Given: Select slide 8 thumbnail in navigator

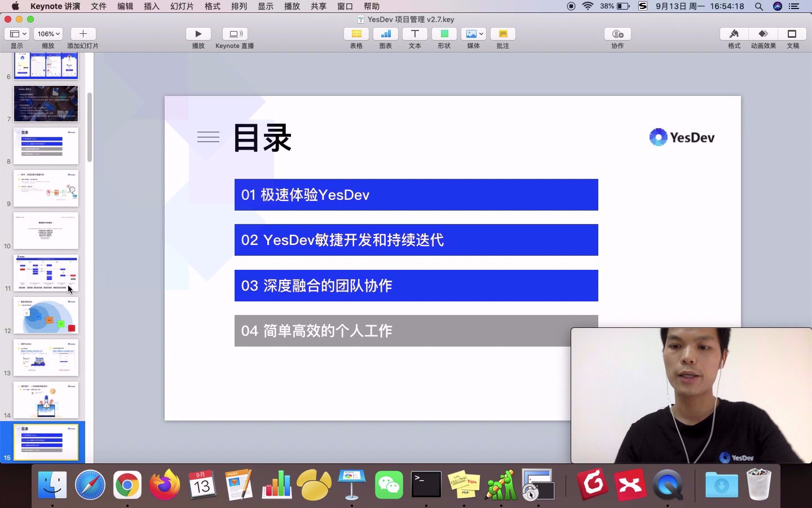Looking at the screenshot, I should point(46,146).
